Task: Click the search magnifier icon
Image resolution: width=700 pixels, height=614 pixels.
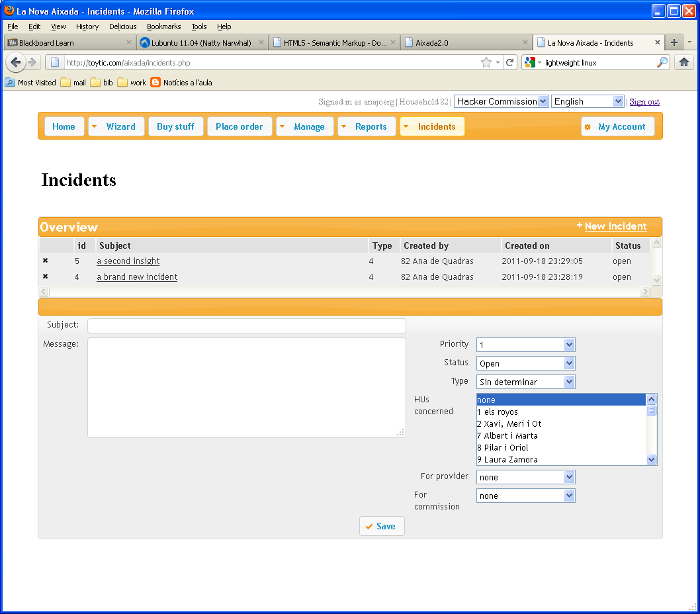Action: pos(662,62)
